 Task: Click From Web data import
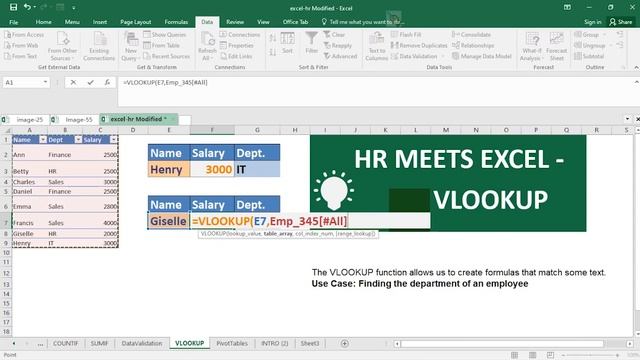[21, 45]
